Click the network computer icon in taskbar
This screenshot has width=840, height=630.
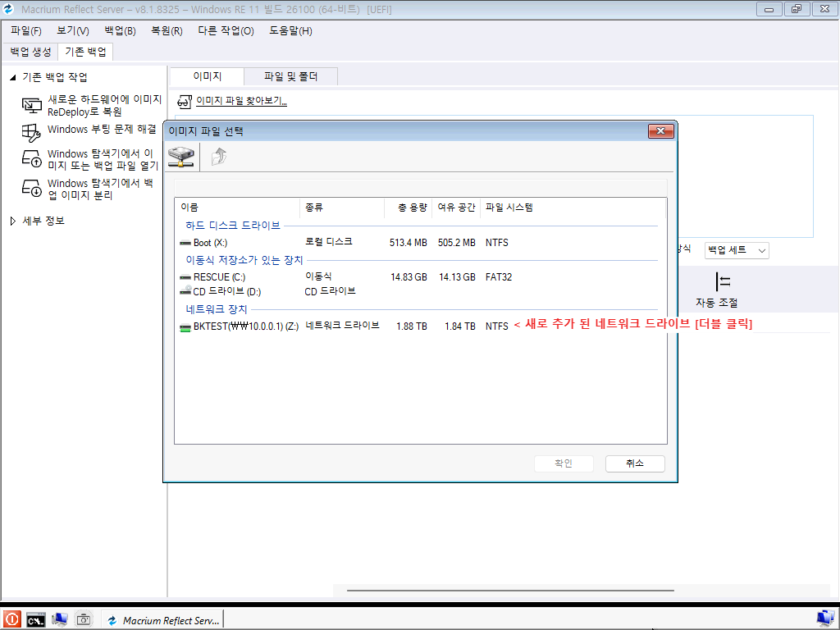pyautogui.click(x=59, y=620)
